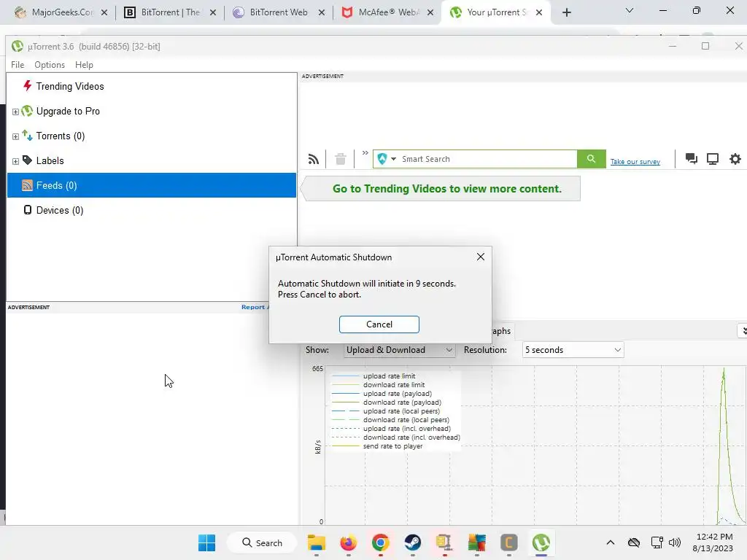Expand the Upgrade to Pro node

click(x=15, y=112)
